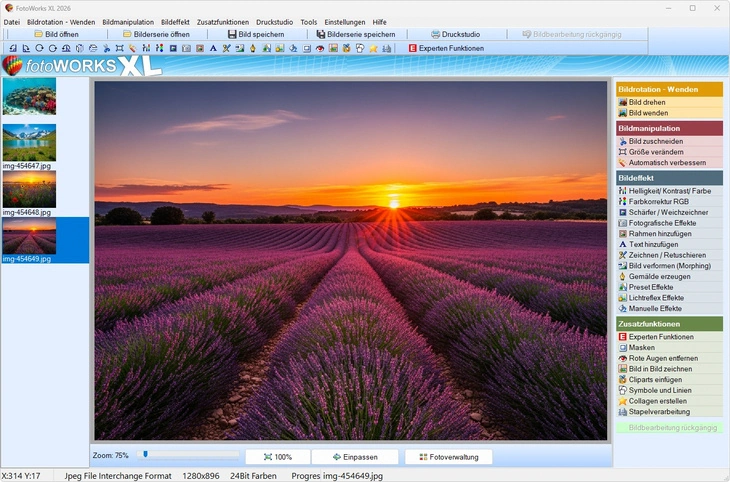The image size is (730, 482).
Task: Click the Fotoverwaltung button
Action: pos(448,457)
